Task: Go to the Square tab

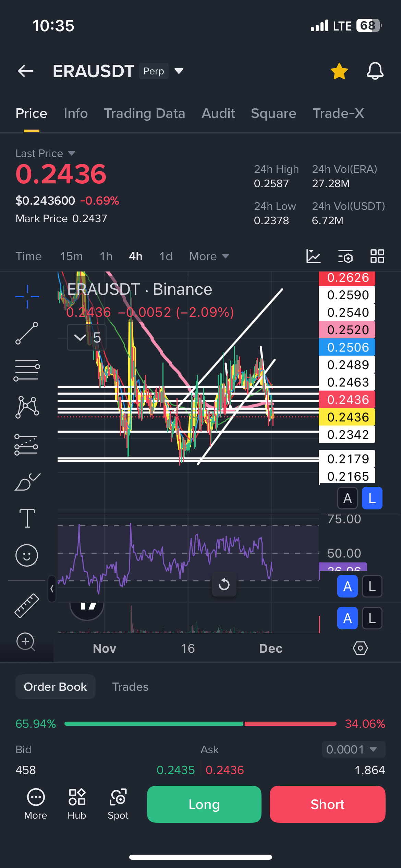Action: click(274, 113)
